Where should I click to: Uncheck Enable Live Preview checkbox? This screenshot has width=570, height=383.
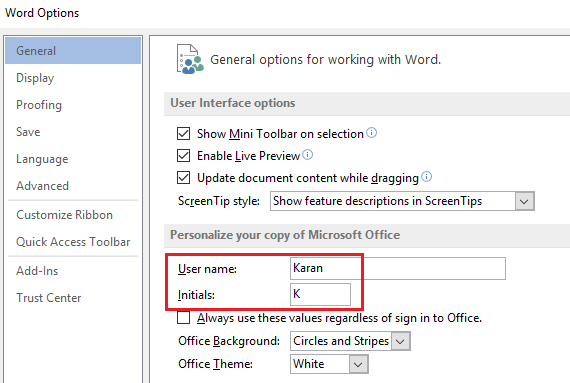(184, 156)
